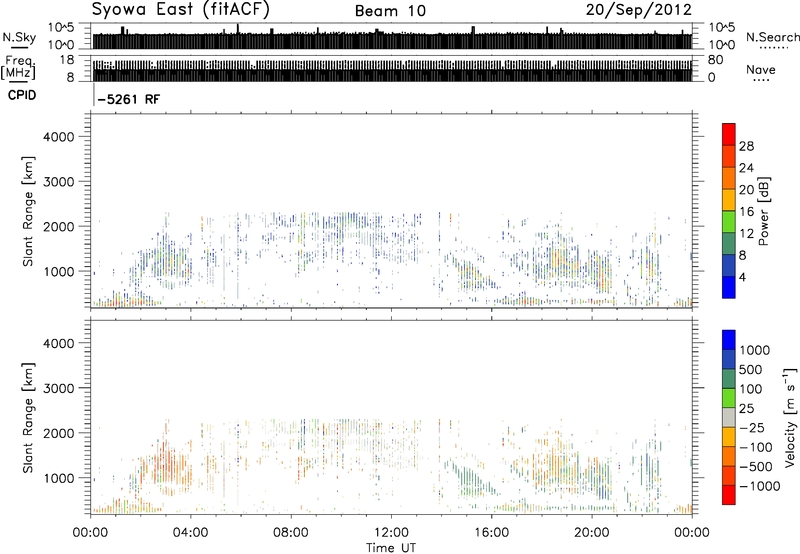The image size is (800, 554).
Task: Click the '2000' label on power panel axis
Action: [59, 226]
